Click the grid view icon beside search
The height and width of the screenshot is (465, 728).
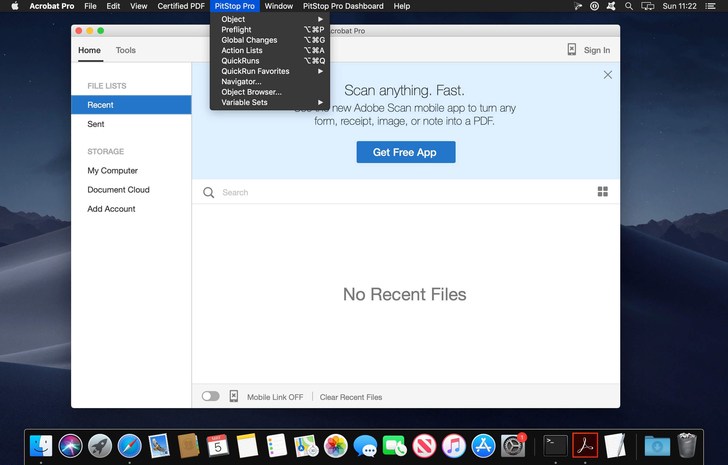tap(602, 192)
